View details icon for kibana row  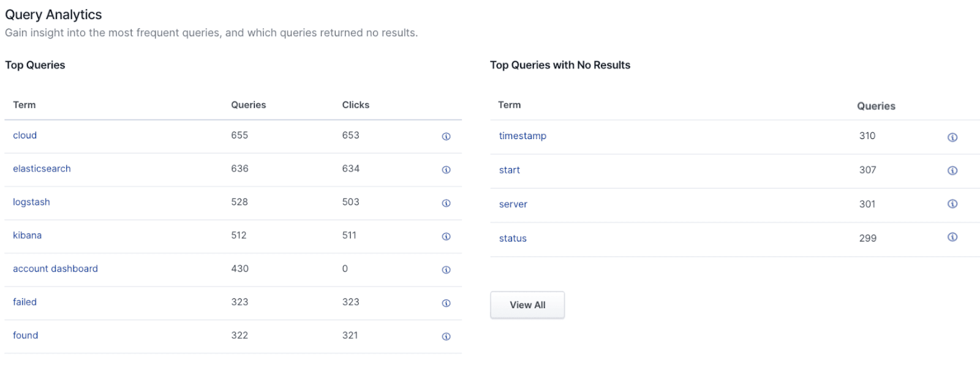point(446,237)
